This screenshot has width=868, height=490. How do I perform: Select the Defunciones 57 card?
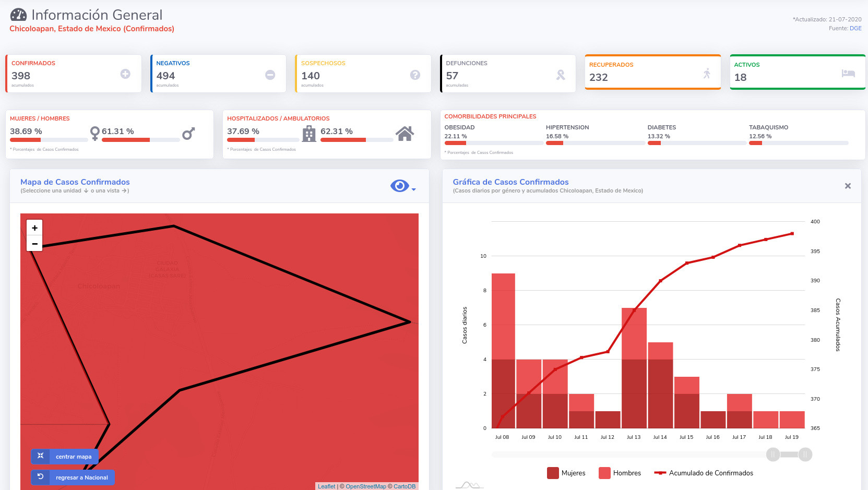pyautogui.click(x=508, y=74)
